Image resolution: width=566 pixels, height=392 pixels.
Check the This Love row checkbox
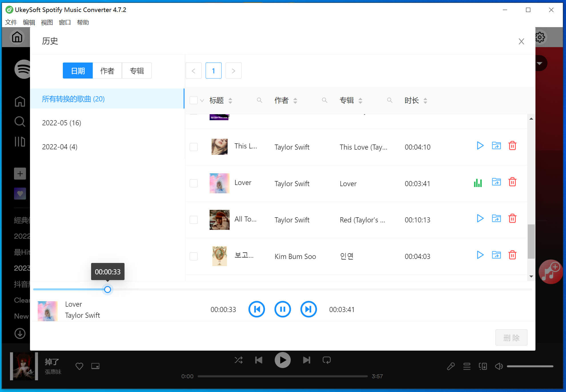click(194, 147)
